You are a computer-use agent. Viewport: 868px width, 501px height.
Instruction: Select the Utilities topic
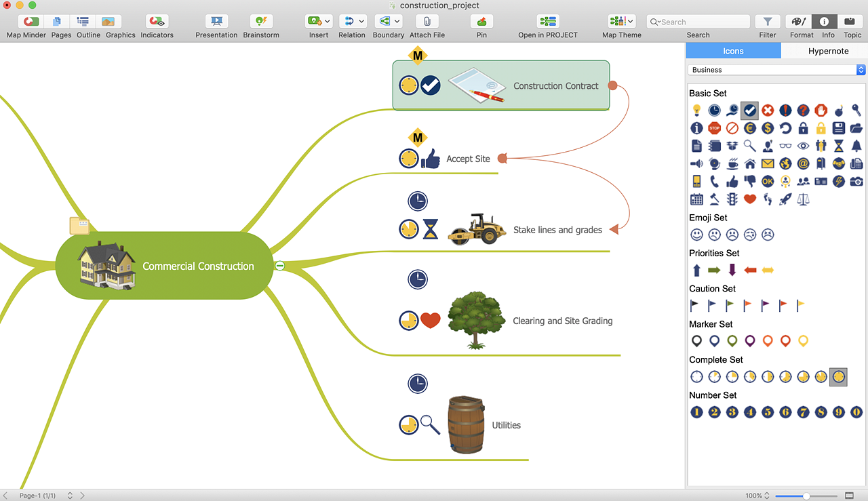coord(506,425)
